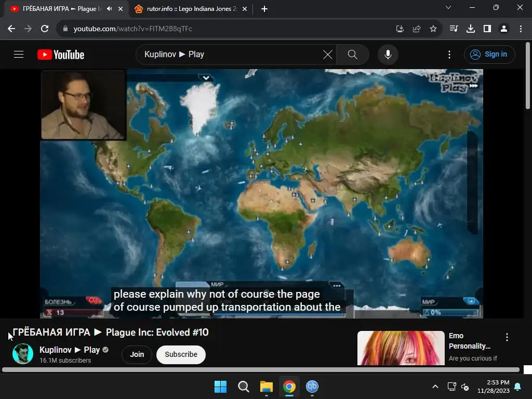
Task: Open options menu for Emo Personality card
Action: pyautogui.click(x=507, y=337)
